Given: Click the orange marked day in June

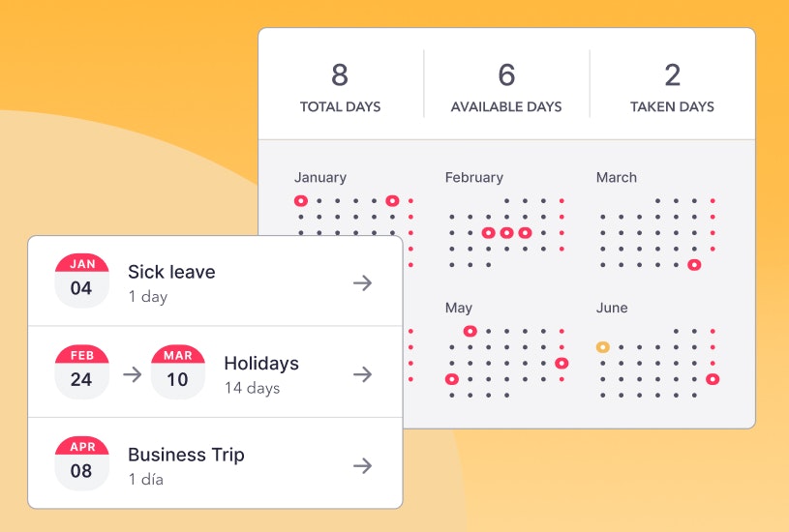Looking at the screenshot, I should click(602, 346).
